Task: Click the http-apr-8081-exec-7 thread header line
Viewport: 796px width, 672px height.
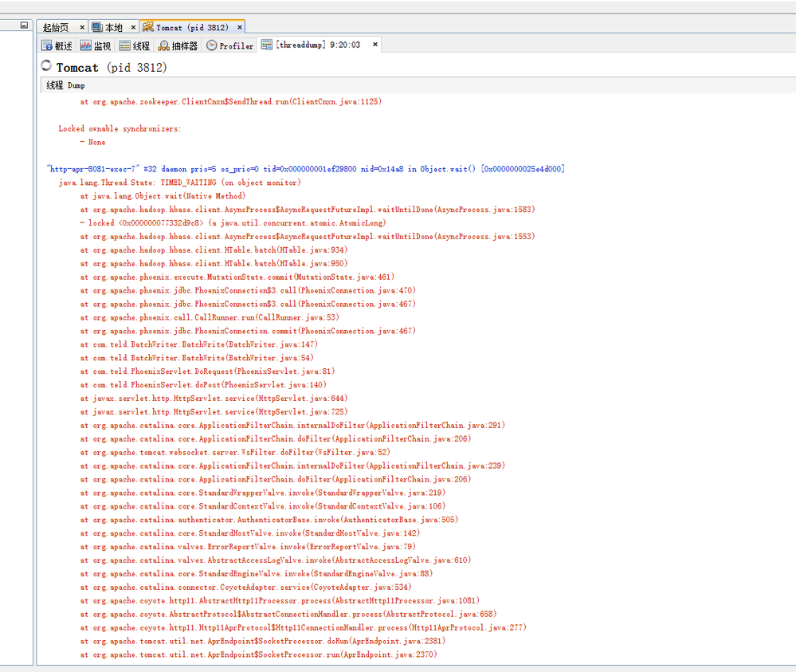Action: (x=306, y=169)
